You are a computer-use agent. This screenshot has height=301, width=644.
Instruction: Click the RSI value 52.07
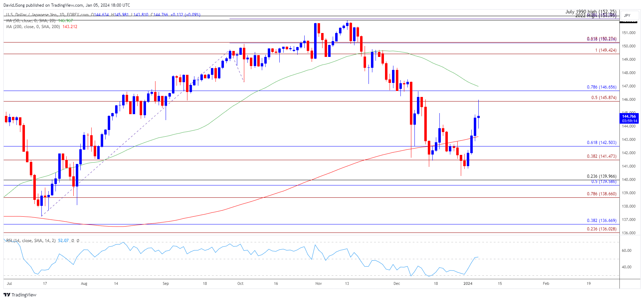pyautogui.click(x=63, y=241)
